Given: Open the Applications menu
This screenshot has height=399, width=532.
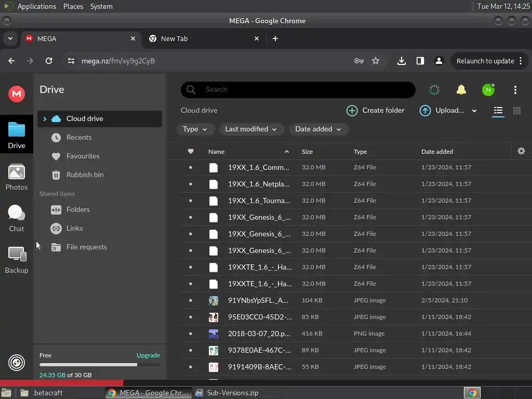Looking at the screenshot, I should pos(36,6).
